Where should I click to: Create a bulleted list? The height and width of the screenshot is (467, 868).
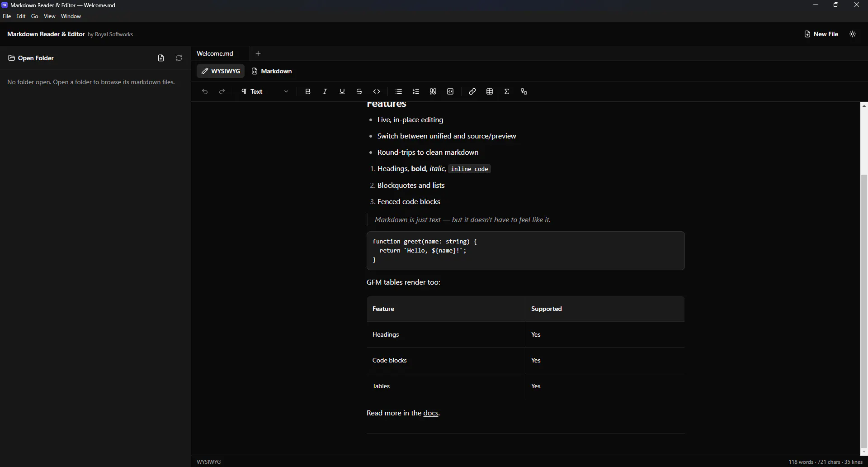399,92
